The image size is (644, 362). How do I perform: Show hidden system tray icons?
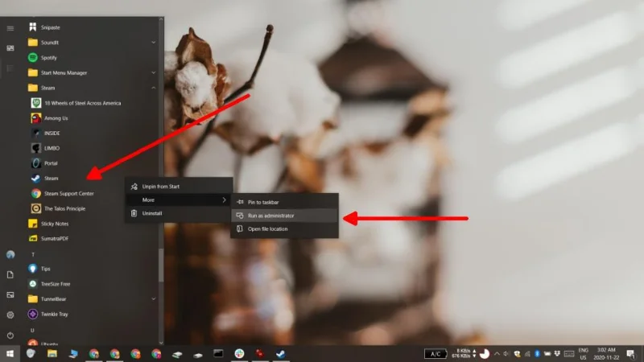(x=497, y=354)
